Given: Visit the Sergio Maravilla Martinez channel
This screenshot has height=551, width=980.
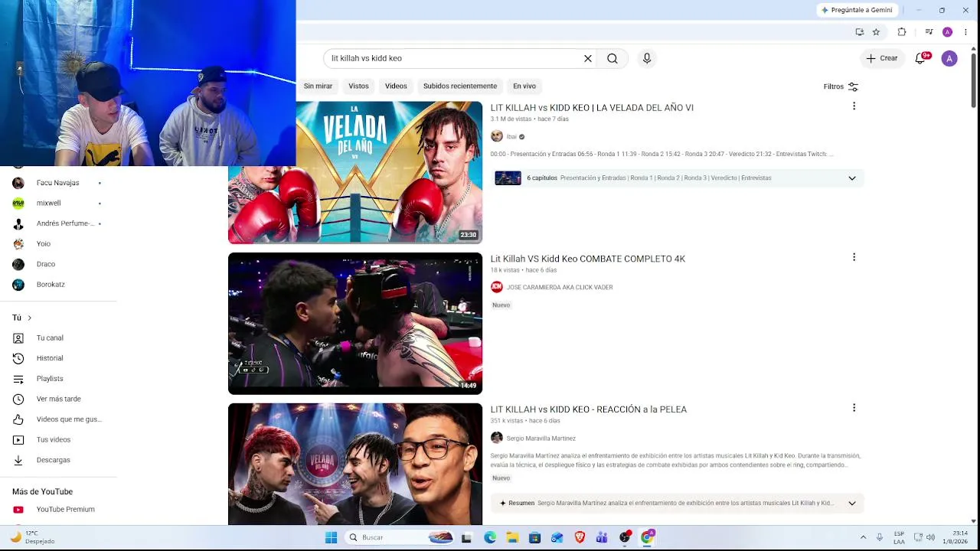Looking at the screenshot, I should tap(541, 439).
